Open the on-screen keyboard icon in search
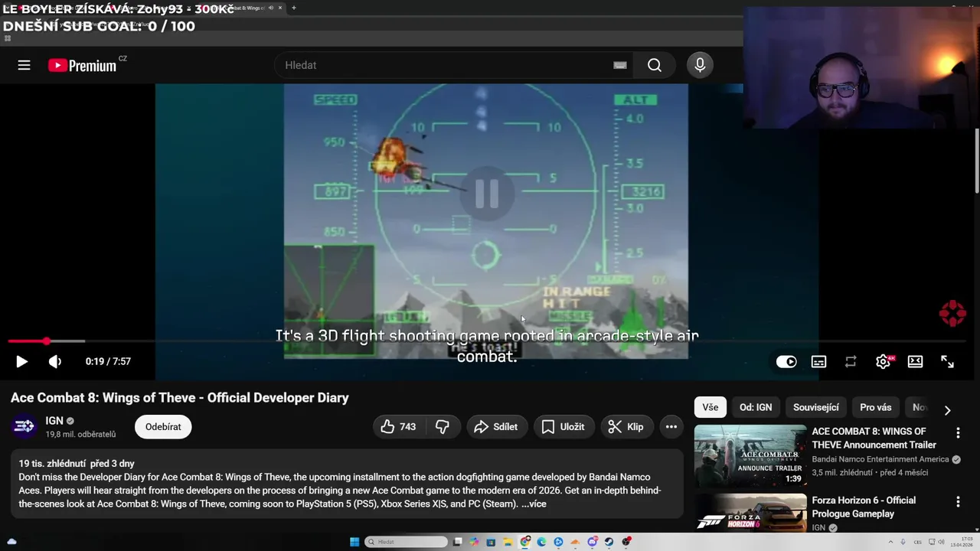Image resolution: width=980 pixels, height=551 pixels. (620, 65)
